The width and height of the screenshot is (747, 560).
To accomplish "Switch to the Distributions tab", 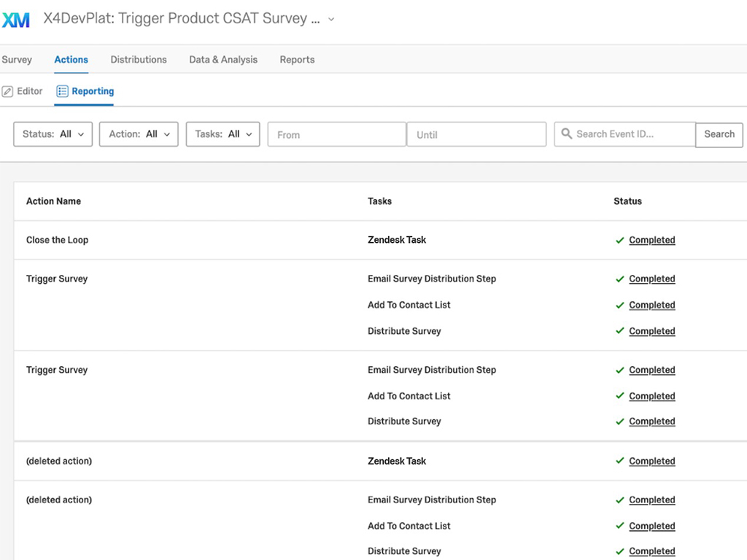I will pyautogui.click(x=139, y=60).
